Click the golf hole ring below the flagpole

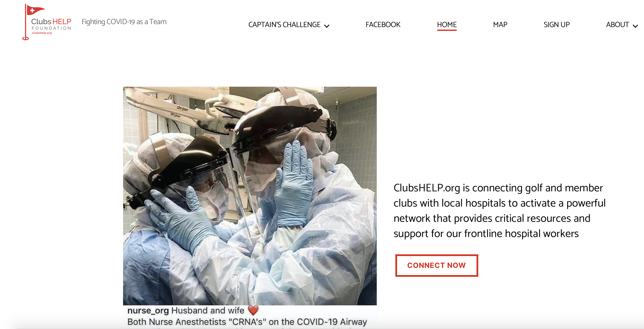tap(26, 38)
